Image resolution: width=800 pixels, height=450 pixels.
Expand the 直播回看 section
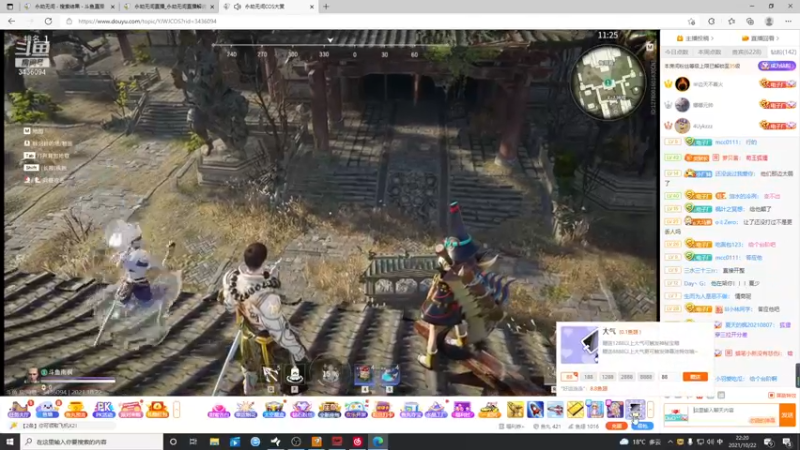click(x=761, y=38)
